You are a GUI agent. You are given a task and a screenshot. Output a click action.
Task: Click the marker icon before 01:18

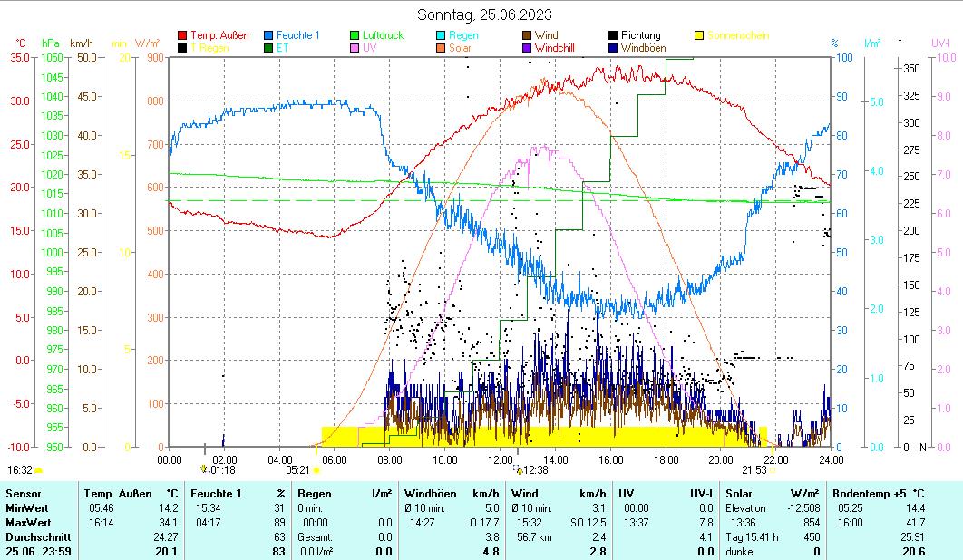[x=205, y=469]
